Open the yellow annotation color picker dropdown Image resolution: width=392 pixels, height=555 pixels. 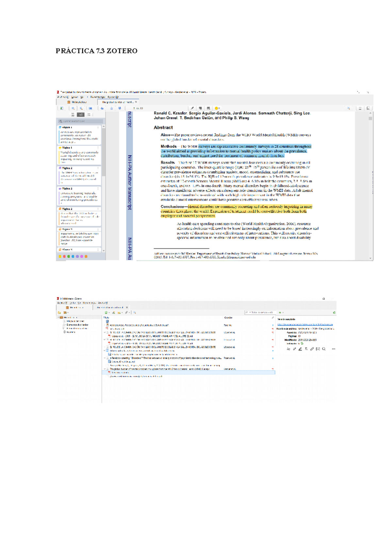coord(217,108)
